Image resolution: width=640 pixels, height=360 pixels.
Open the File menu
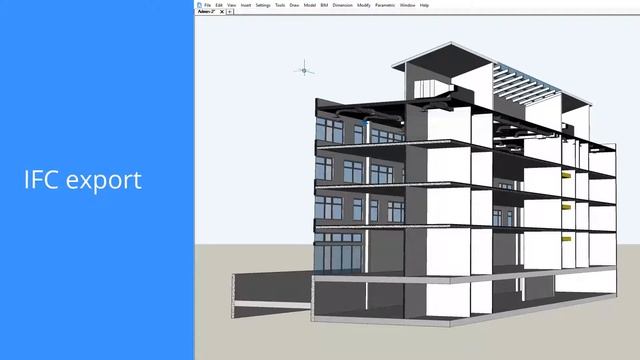tap(207, 5)
